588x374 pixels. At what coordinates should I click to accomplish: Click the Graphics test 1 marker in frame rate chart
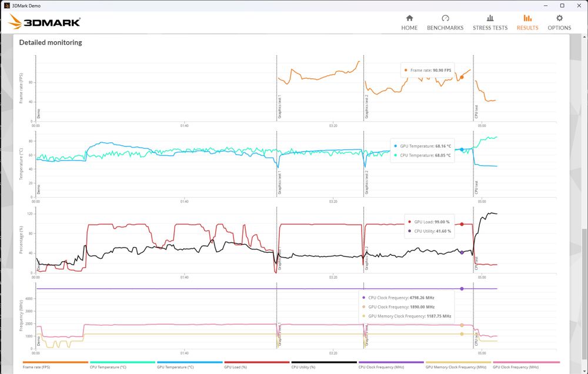click(279, 107)
